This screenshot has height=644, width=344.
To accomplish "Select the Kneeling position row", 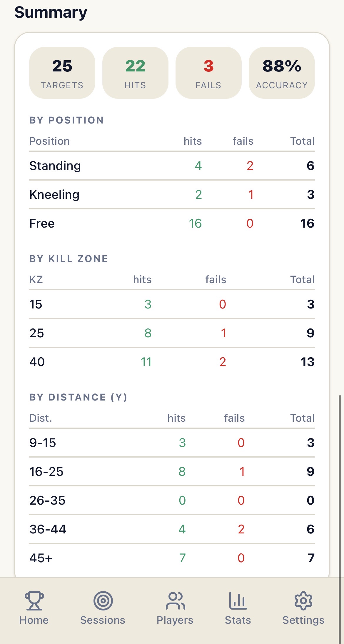I will click(172, 195).
